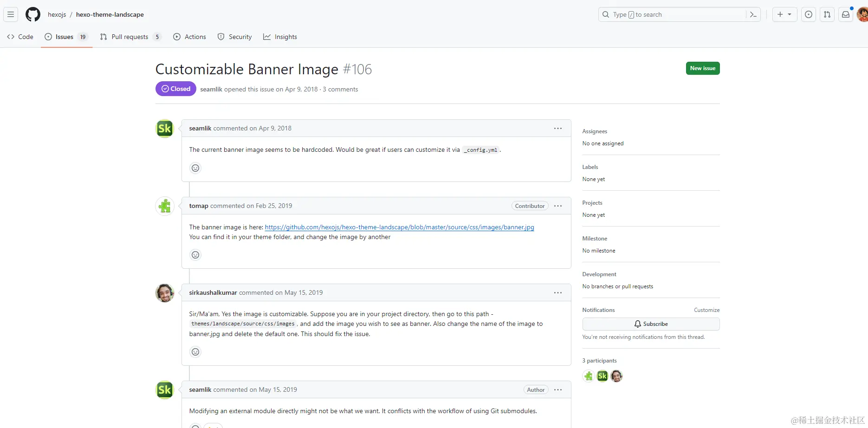Switch to the Actions tab
The image size is (868, 428).
point(189,37)
